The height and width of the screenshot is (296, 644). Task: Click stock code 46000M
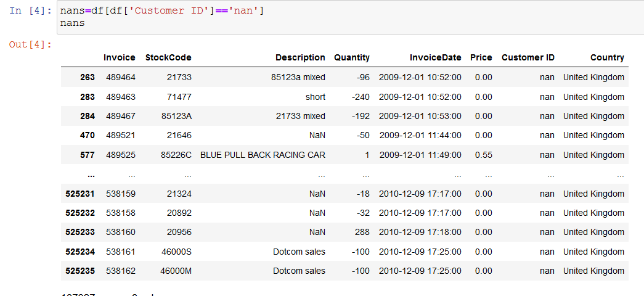point(176,271)
